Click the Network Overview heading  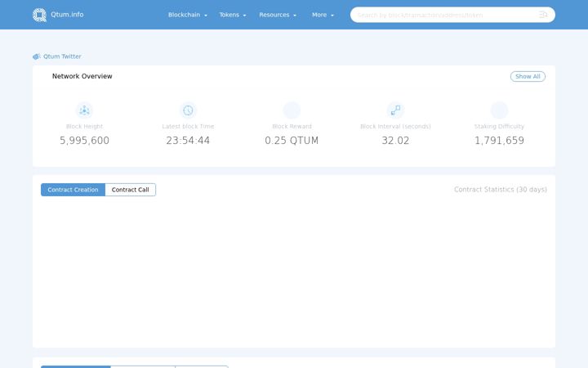82,76
